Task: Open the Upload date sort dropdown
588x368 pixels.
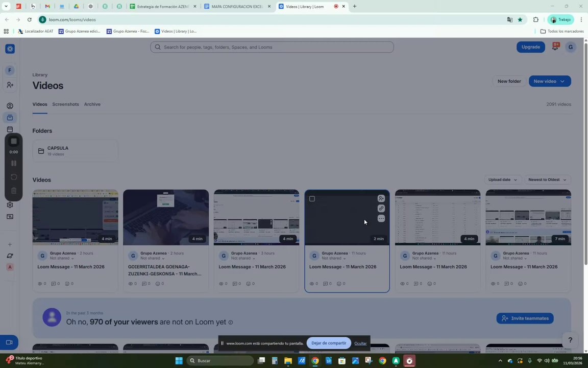Action: (502, 179)
